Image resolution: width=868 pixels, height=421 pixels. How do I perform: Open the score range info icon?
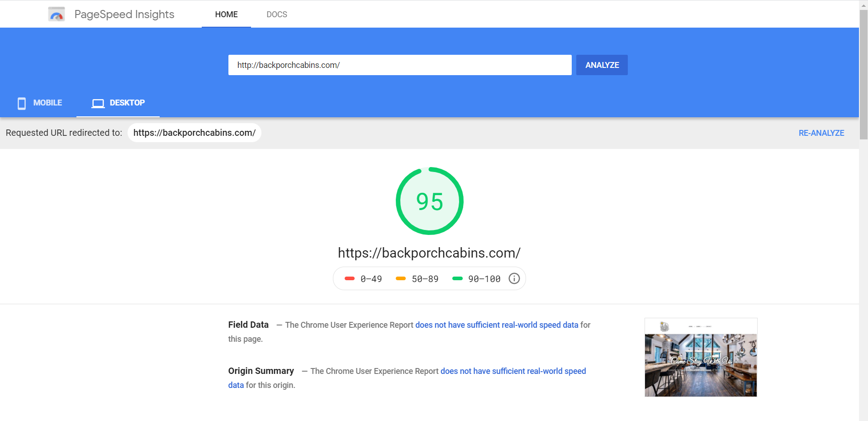(514, 278)
